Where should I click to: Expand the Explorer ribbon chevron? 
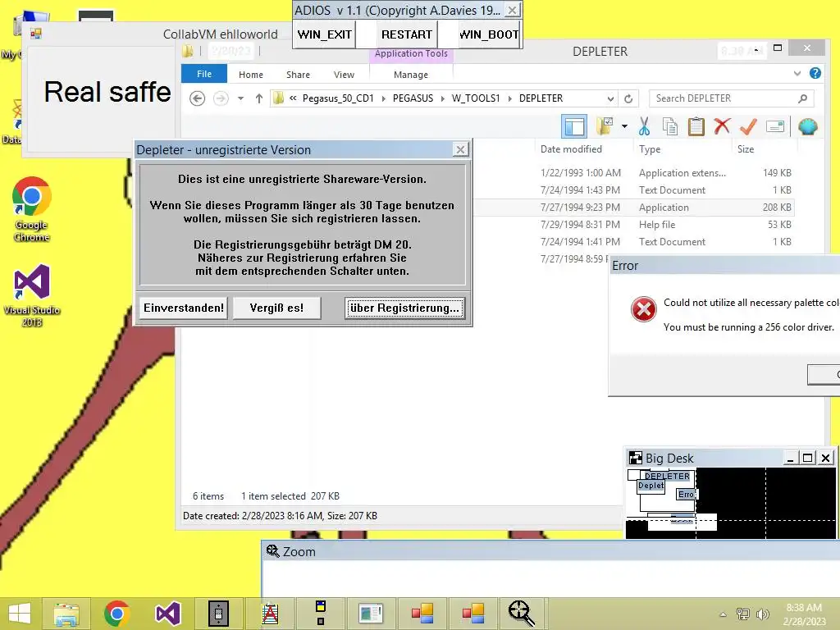pos(797,73)
